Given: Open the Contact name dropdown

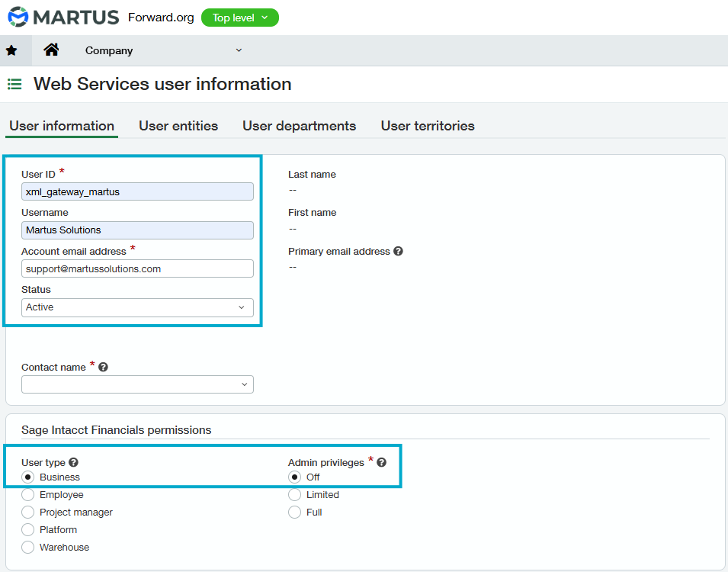Looking at the screenshot, I should [137, 384].
